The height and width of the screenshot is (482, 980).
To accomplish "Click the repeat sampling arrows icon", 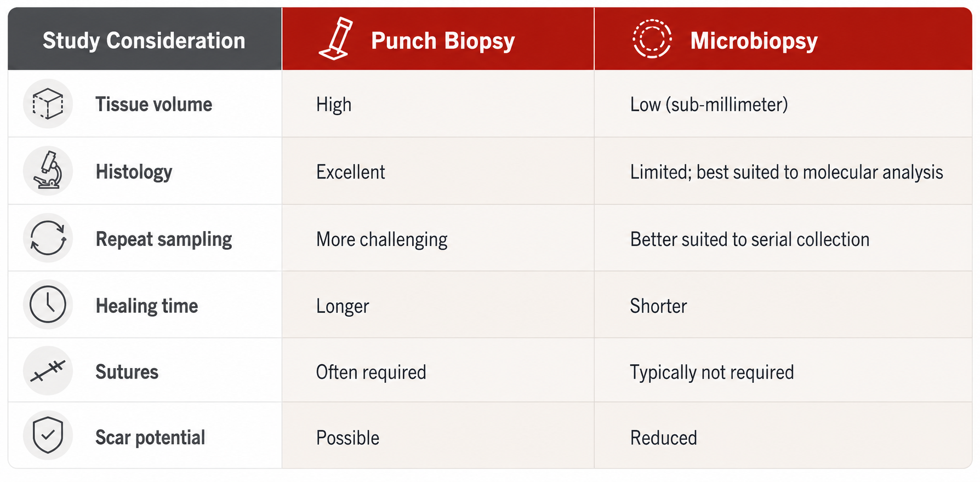I will pyautogui.click(x=48, y=238).
